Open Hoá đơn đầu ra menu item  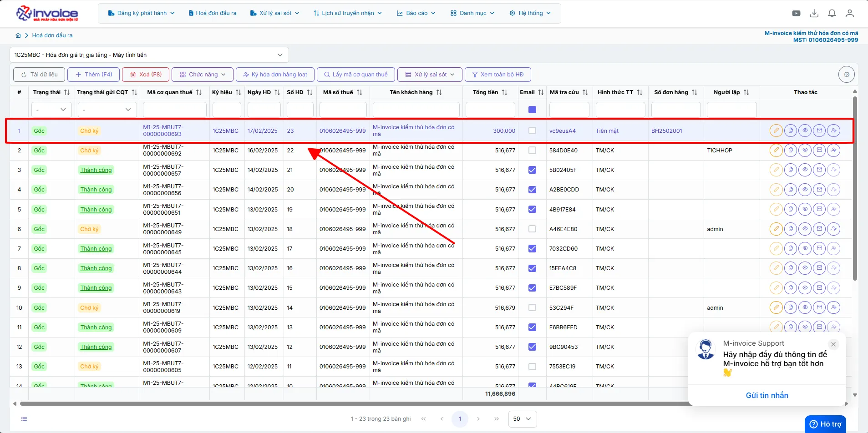[213, 13]
